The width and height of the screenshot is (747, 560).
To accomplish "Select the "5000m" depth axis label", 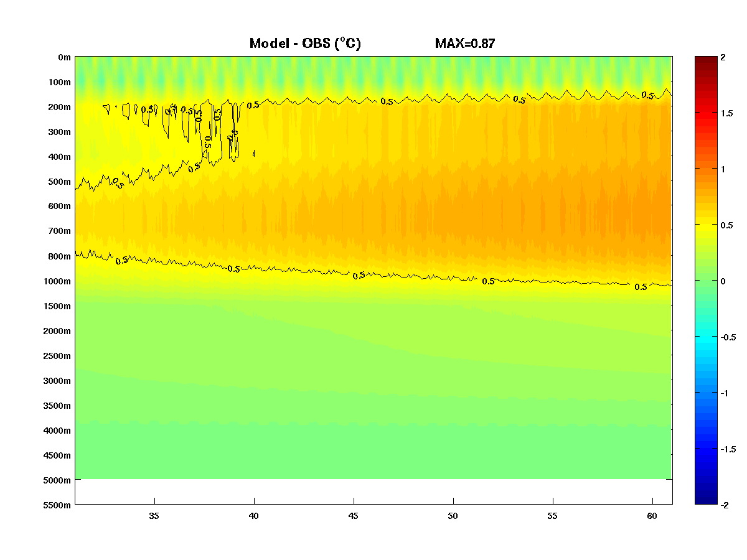I will point(57,480).
